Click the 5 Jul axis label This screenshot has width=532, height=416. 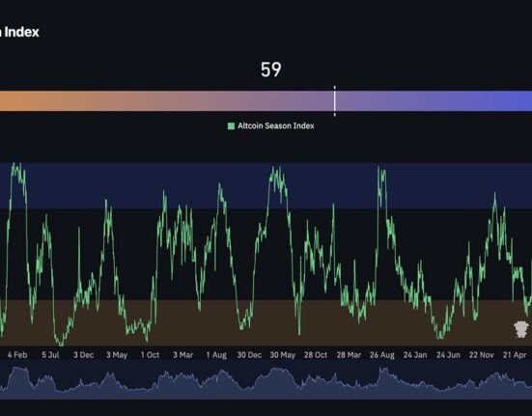coord(50,355)
